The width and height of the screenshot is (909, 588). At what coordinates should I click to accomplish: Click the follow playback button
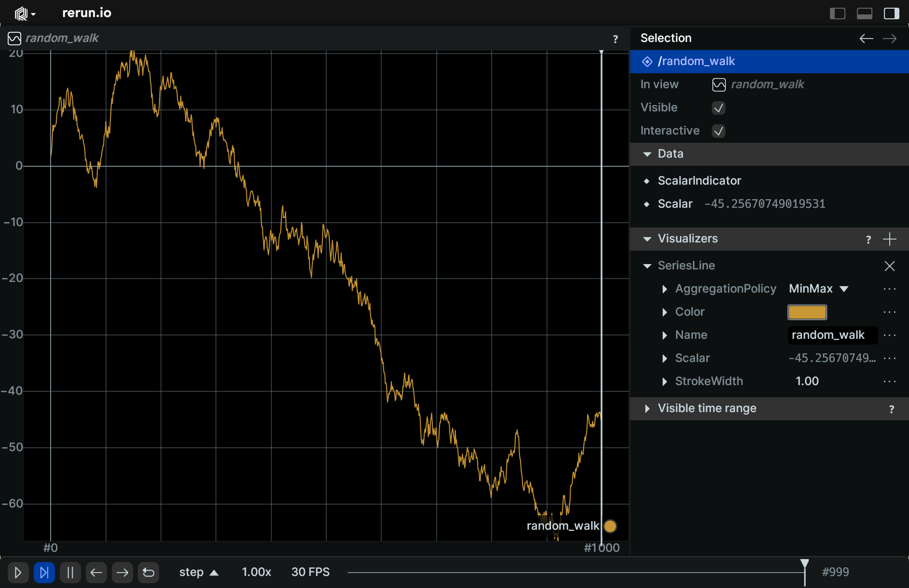click(44, 573)
